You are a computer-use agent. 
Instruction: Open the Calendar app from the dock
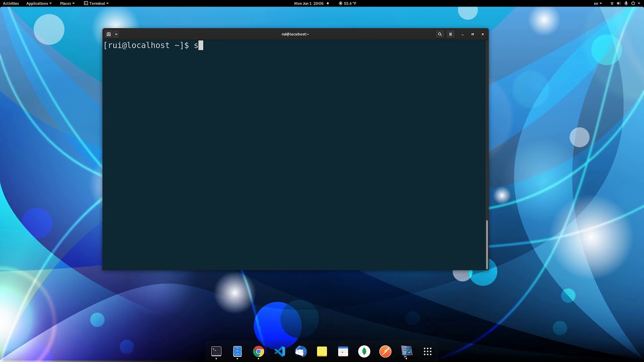coord(343,351)
